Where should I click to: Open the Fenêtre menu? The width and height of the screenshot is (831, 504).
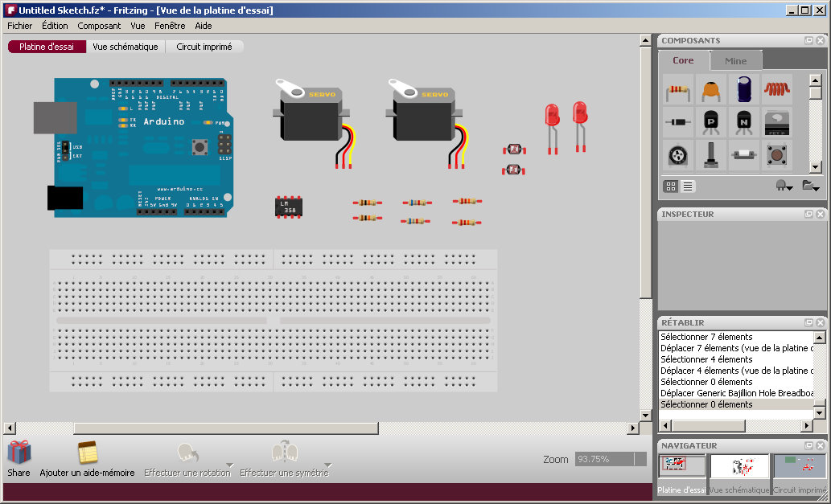(170, 26)
